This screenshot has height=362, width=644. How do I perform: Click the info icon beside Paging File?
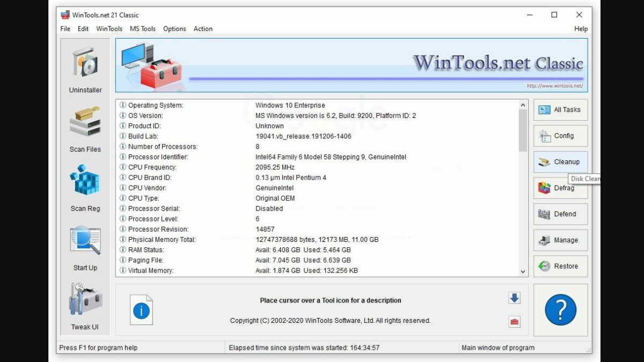pyautogui.click(x=123, y=260)
